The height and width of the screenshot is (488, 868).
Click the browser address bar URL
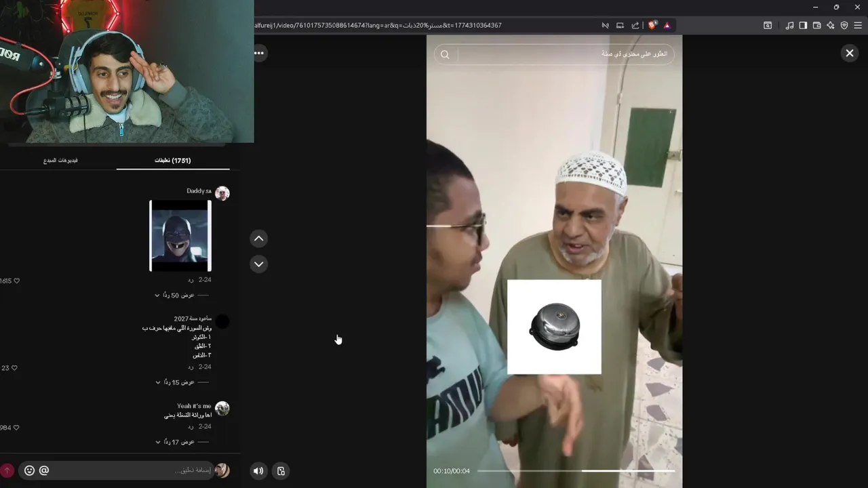[378, 25]
